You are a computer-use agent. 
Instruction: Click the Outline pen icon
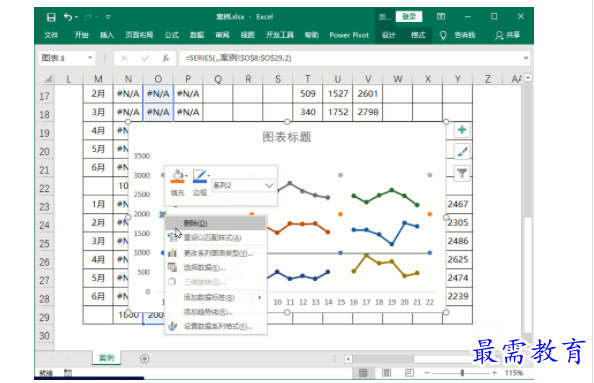coord(200,177)
